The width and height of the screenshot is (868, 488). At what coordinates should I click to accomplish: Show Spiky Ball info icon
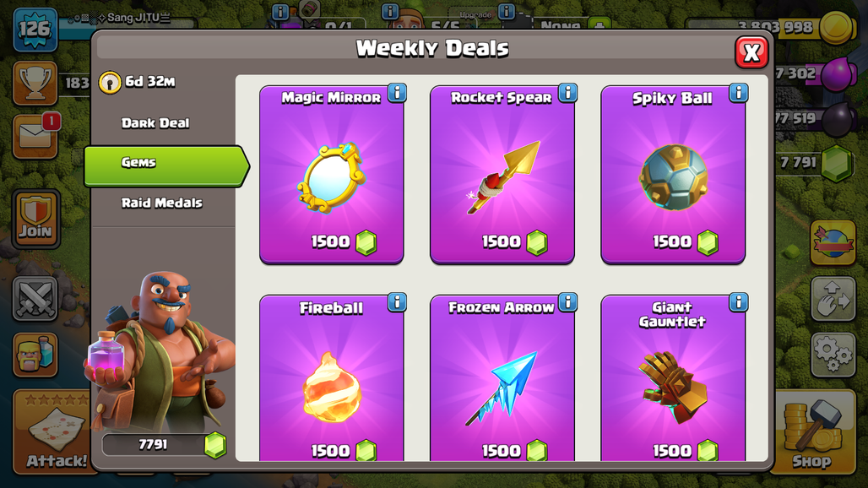point(739,93)
